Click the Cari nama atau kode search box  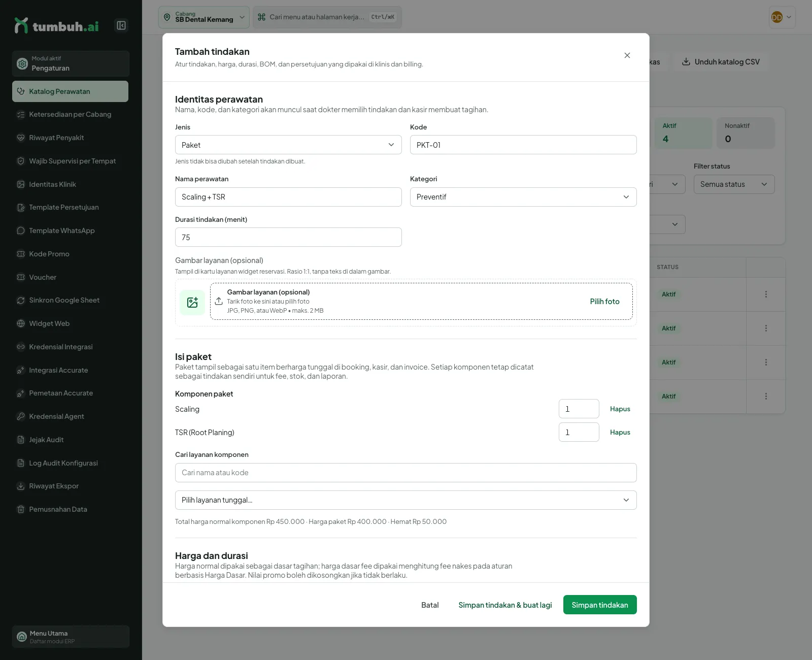pyautogui.click(x=406, y=473)
